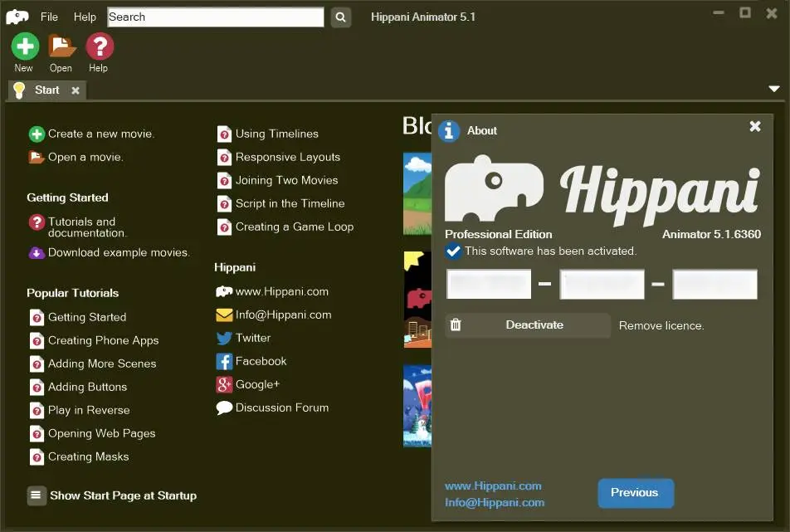This screenshot has height=532, width=790.
Task: Click the Open a movie link
Action: click(x=85, y=157)
